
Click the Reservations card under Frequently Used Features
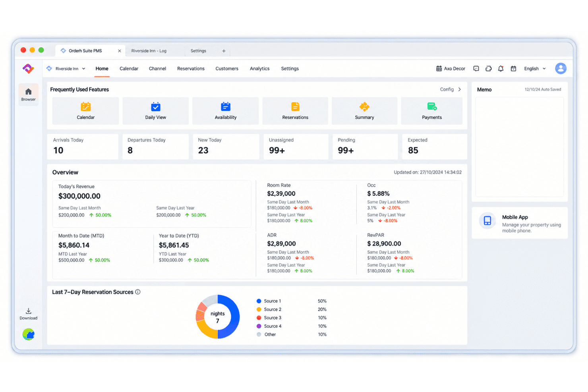point(295,111)
